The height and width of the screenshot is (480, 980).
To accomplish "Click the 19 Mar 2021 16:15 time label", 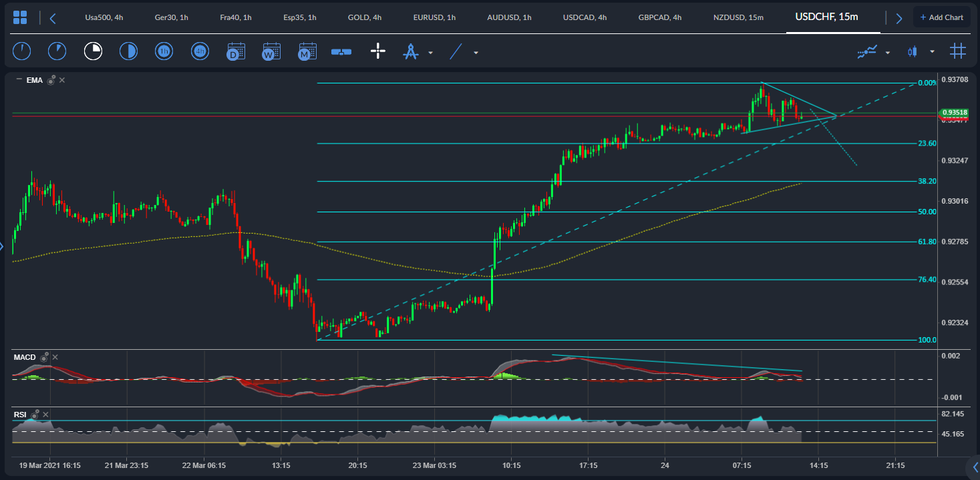I will click(50, 465).
